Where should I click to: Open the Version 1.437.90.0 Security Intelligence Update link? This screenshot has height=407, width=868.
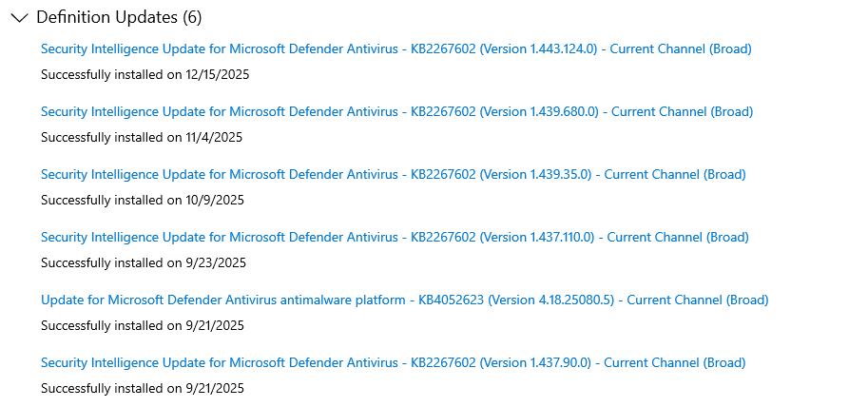[x=393, y=362]
